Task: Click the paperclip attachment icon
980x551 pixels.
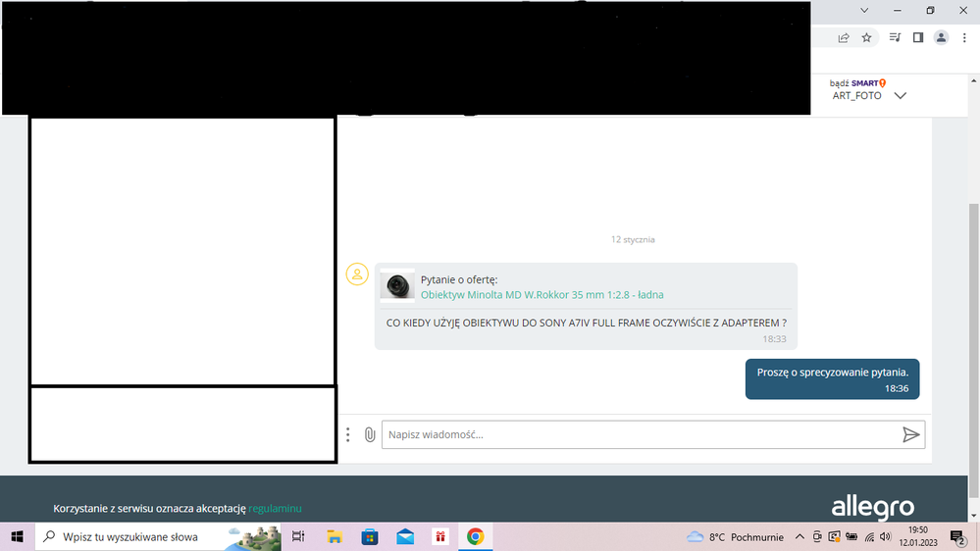Action: (x=370, y=434)
